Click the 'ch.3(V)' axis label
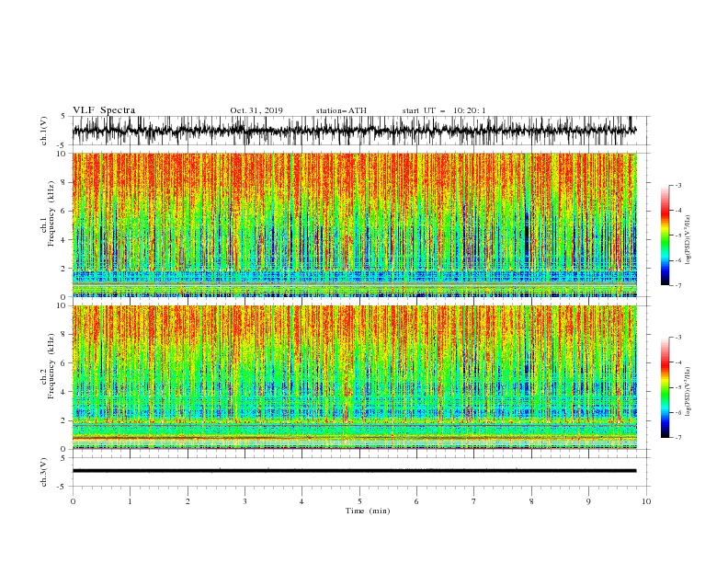728x563 pixels. tap(44, 472)
